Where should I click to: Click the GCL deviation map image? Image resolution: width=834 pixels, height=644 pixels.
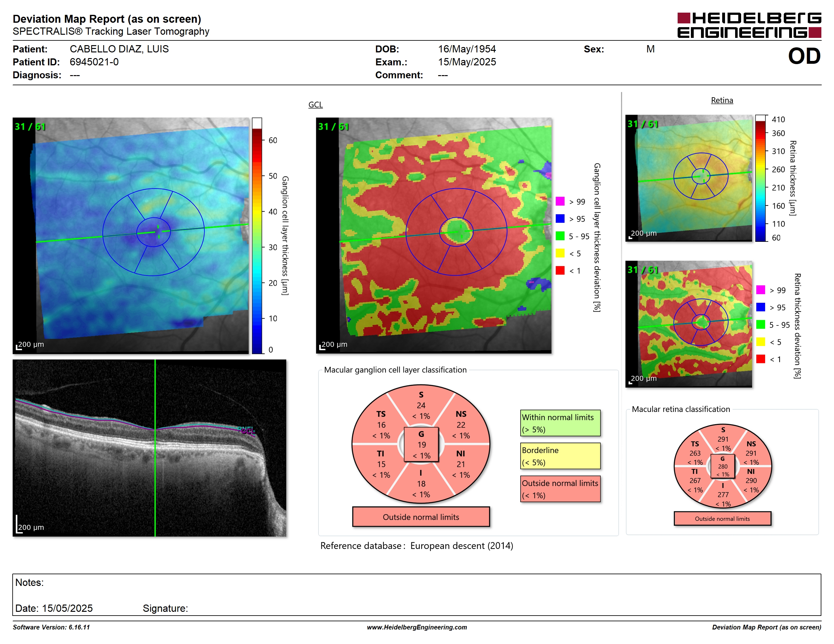coord(433,236)
